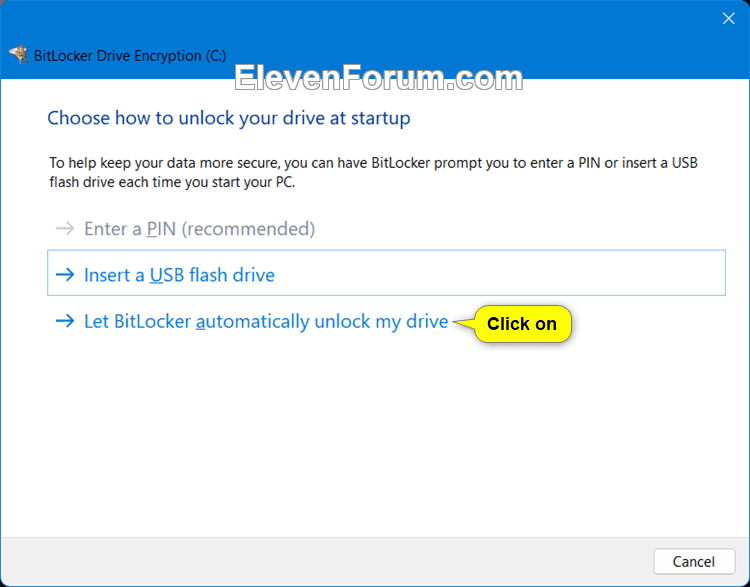Screen dimensions: 750x587
Task: Choose Let BitLocker automatically unlock my drive
Action: [266, 321]
